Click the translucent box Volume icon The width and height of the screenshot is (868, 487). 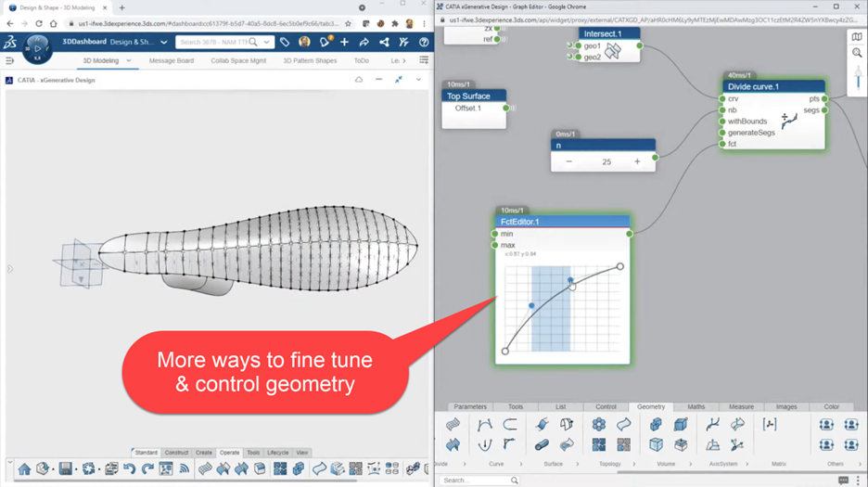pyautogui.click(x=656, y=445)
